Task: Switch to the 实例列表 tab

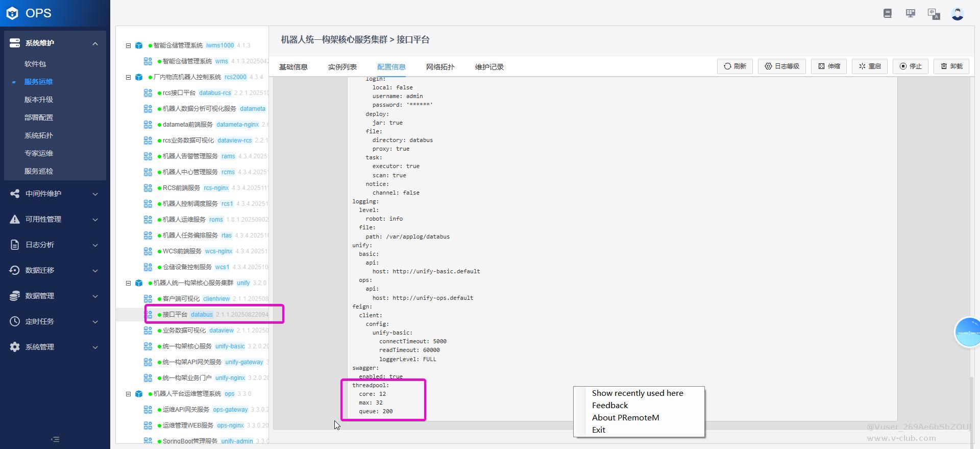Action: tap(342, 67)
